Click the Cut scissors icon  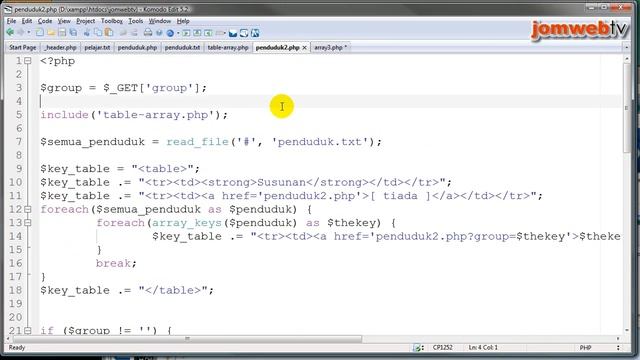[x=87, y=33]
